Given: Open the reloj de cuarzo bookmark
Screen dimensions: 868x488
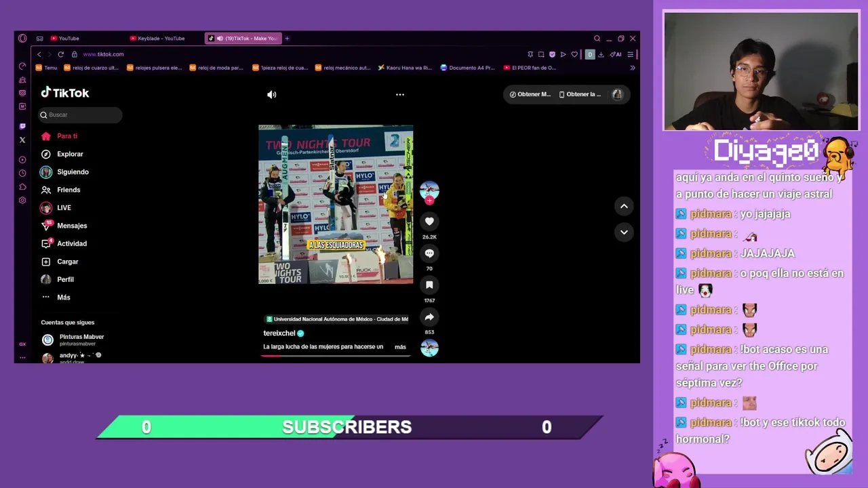Looking at the screenshot, I should point(91,68).
